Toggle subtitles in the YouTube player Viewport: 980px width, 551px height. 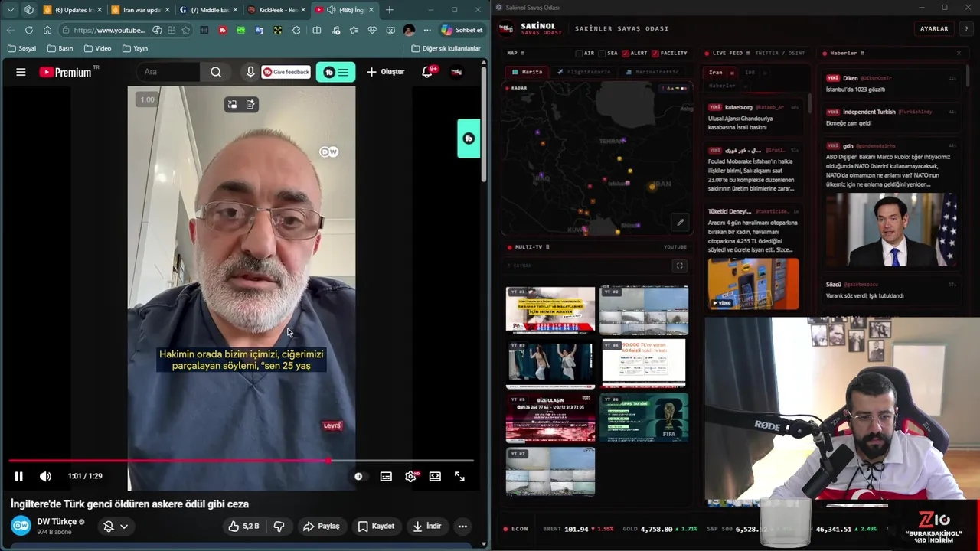click(386, 476)
